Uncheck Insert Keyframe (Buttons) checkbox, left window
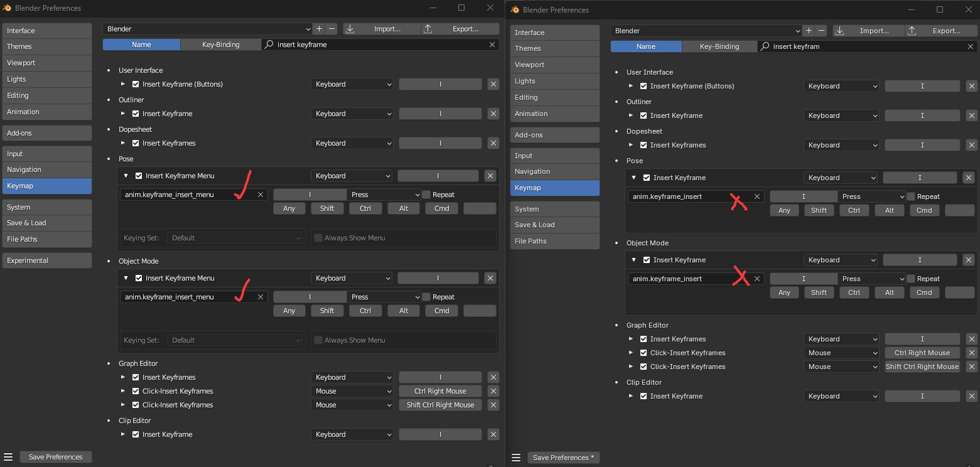The height and width of the screenshot is (467, 980). [136, 84]
